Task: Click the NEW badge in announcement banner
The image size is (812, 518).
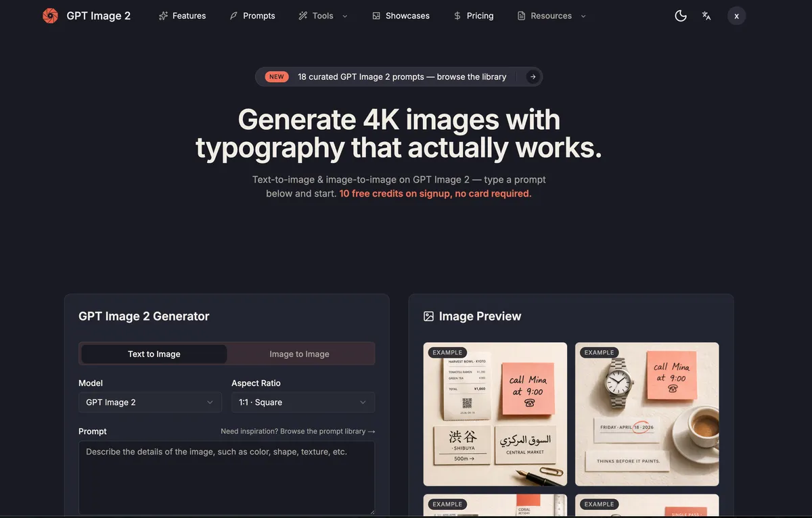Action: 277,77
